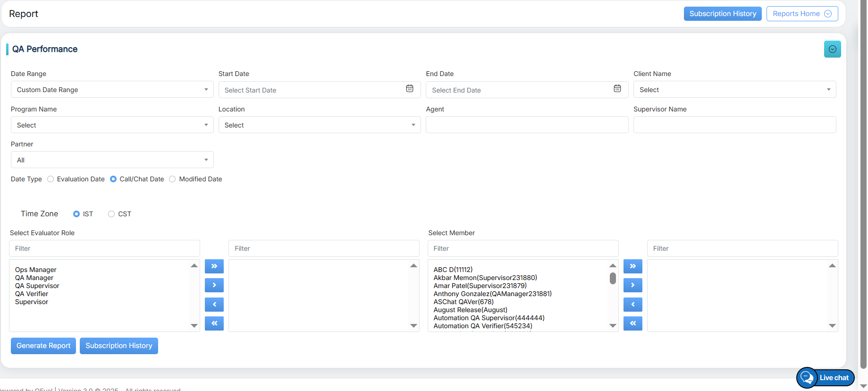868x391 pixels.
Task: Open the Client Name dropdown
Action: point(734,90)
